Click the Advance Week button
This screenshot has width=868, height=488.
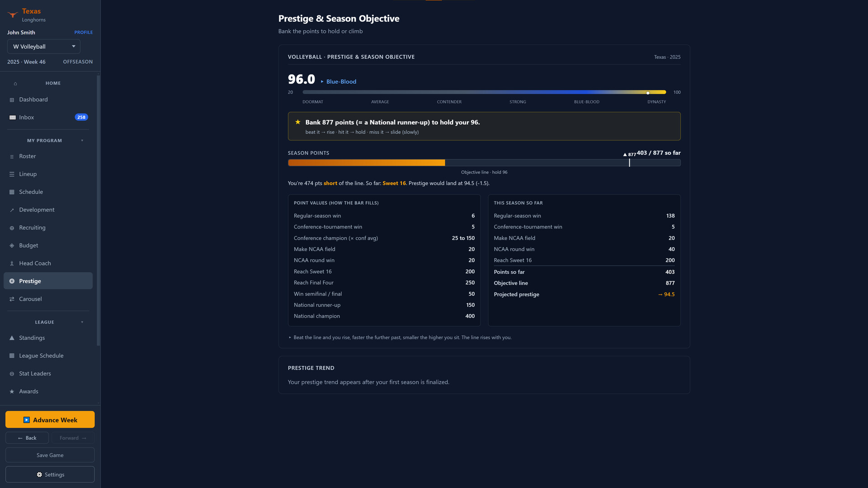click(50, 420)
